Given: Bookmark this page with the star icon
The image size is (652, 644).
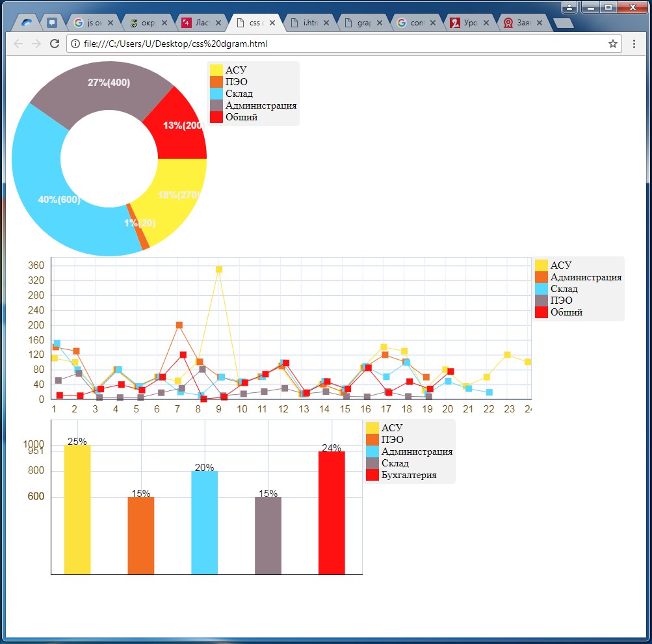Looking at the screenshot, I should (x=612, y=44).
